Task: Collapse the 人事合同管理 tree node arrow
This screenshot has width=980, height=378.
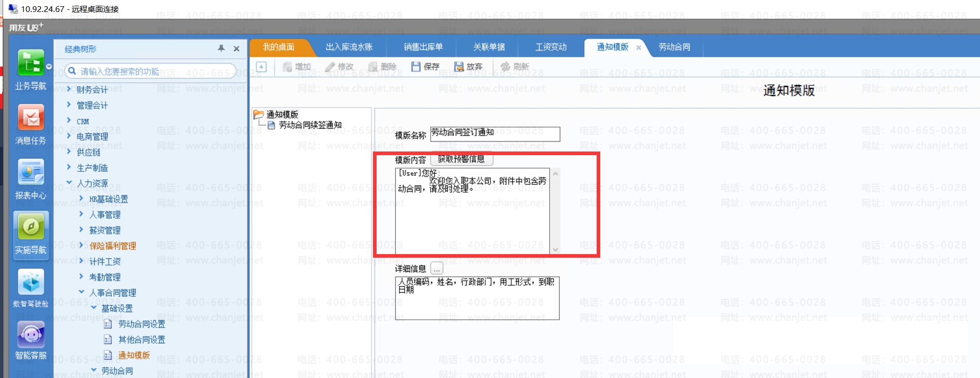Action: pos(82,292)
